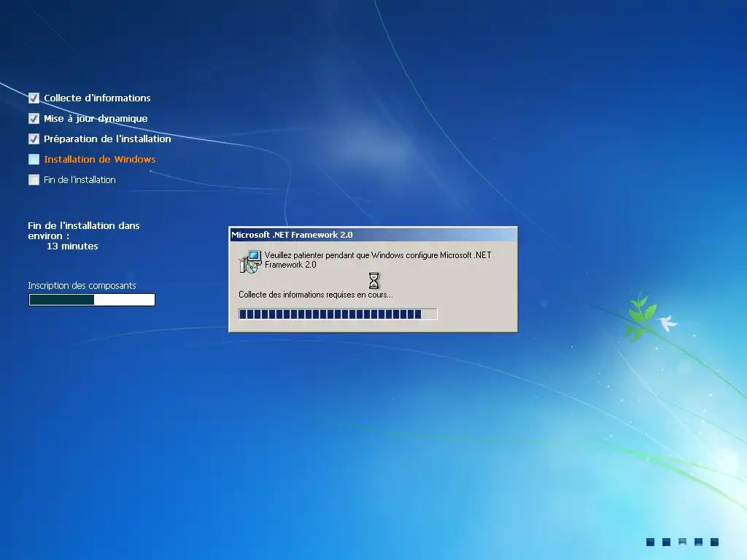
Task: Click the Microsoft .NET Framework 2.0 title bar
Action: click(373, 234)
